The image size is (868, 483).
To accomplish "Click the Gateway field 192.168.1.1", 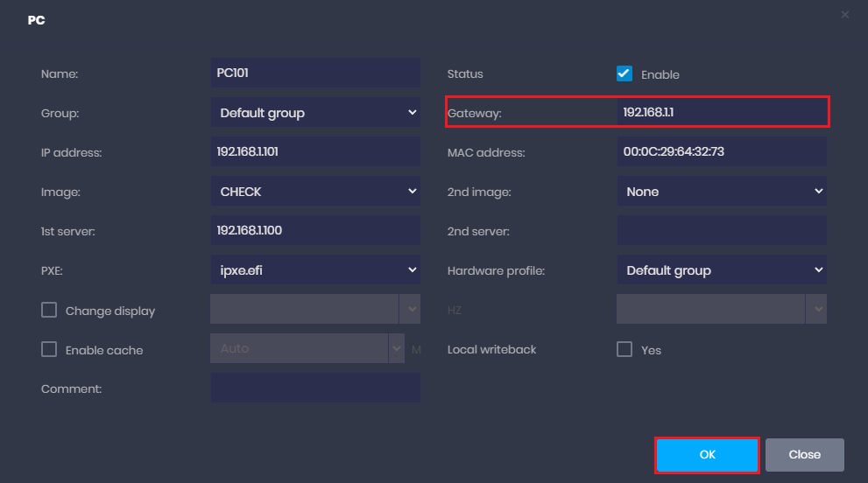I will click(x=722, y=113).
